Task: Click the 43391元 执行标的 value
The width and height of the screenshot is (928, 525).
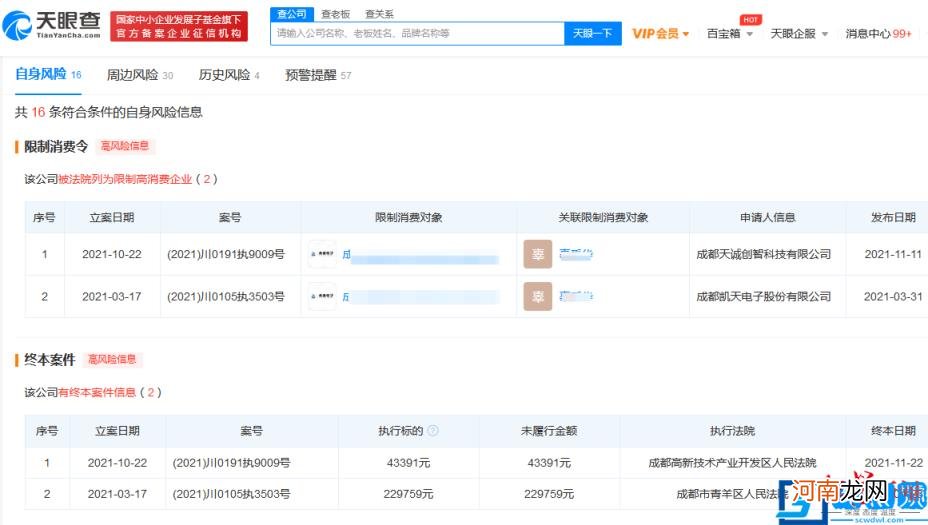Action: pos(408,463)
